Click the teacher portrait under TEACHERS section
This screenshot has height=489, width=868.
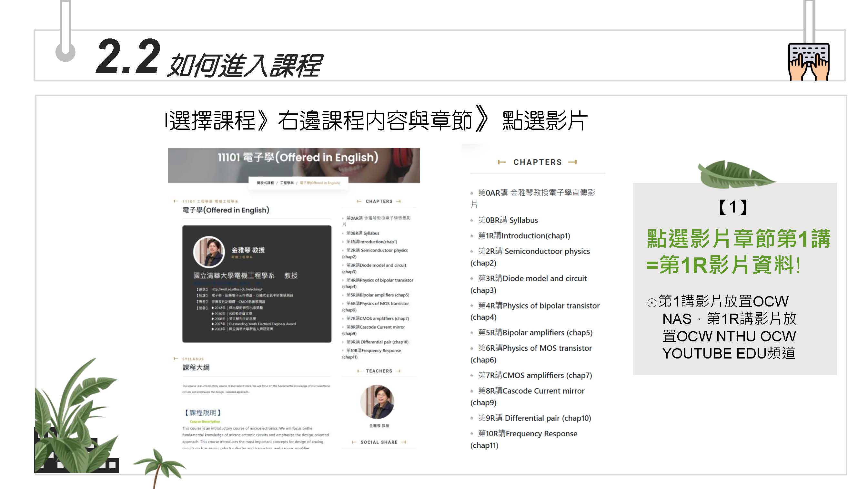point(377,402)
